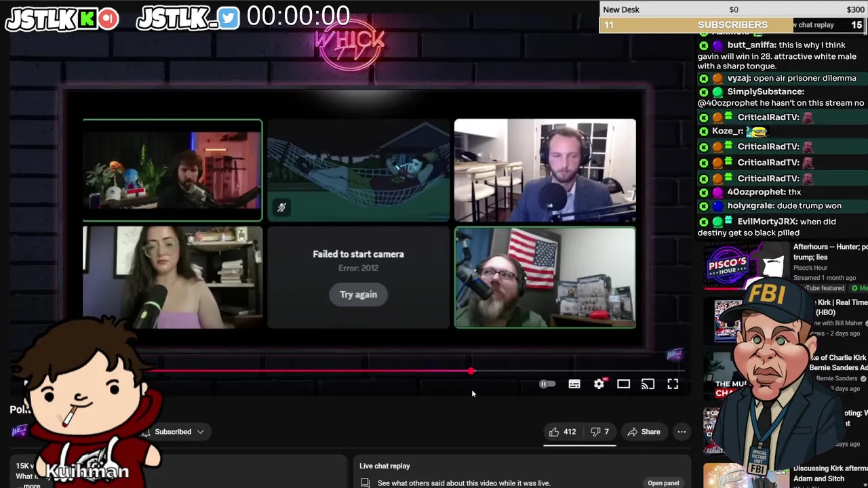Image resolution: width=868 pixels, height=488 pixels.
Task: Click the New Desk donation goal bar
Action: (x=734, y=9)
